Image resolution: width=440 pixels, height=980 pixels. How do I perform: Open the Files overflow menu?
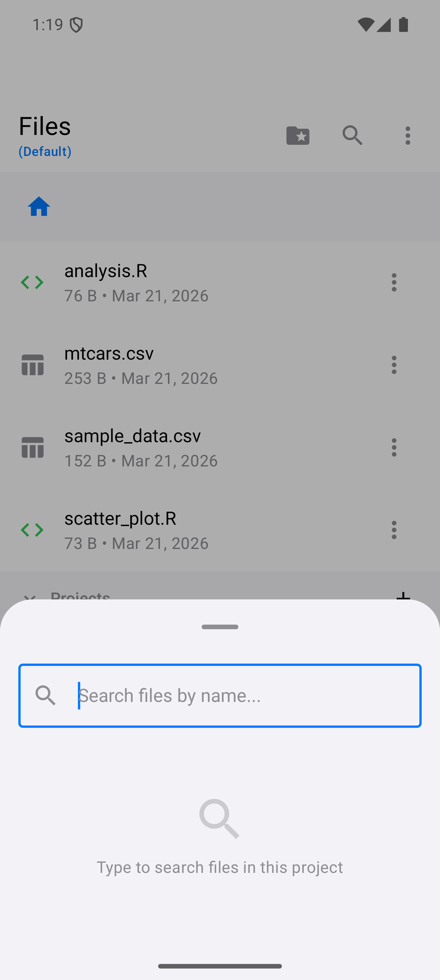(x=408, y=135)
